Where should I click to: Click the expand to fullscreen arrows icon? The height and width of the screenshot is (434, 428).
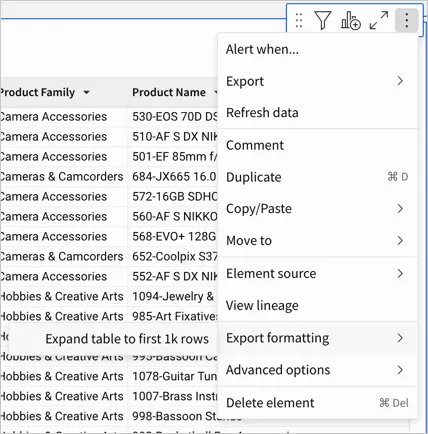pos(379,20)
